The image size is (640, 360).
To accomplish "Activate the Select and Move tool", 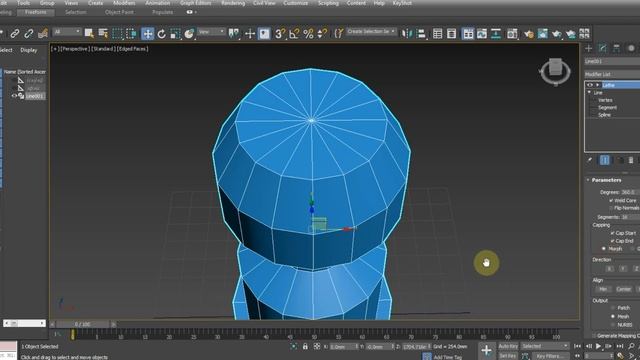I will (147, 33).
